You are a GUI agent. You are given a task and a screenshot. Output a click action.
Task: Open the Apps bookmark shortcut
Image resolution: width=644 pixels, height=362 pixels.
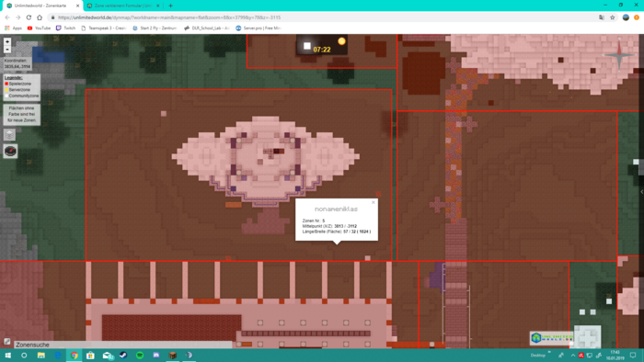(x=13, y=28)
